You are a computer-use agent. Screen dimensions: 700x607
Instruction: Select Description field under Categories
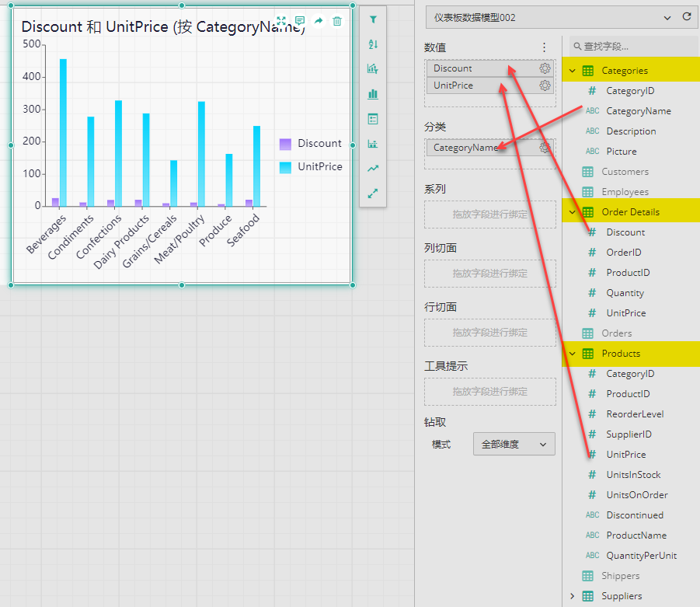click(x=632, y=131)
